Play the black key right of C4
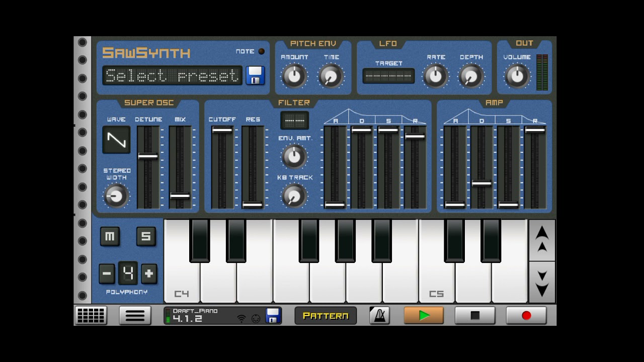 (x=200, y=240)
